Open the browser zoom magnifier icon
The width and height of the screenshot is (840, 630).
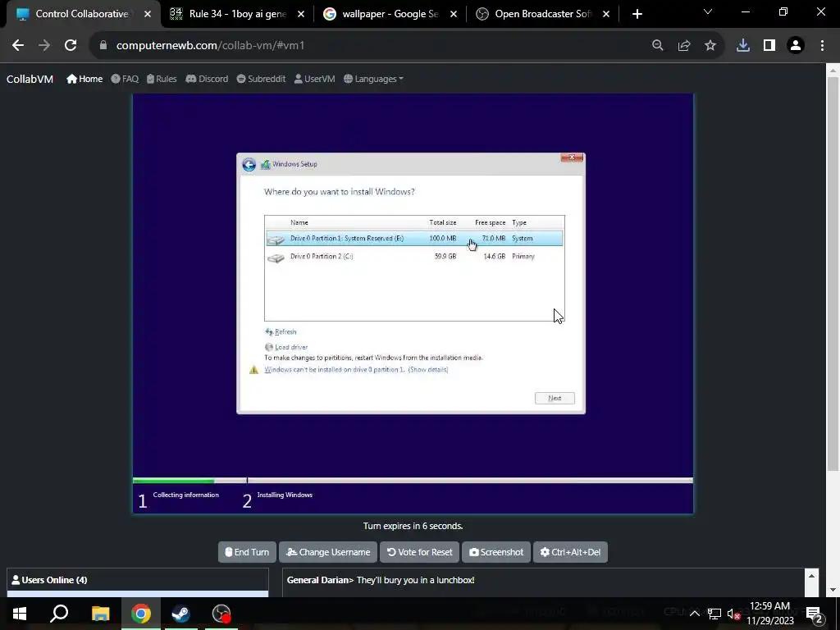[657, 46]
